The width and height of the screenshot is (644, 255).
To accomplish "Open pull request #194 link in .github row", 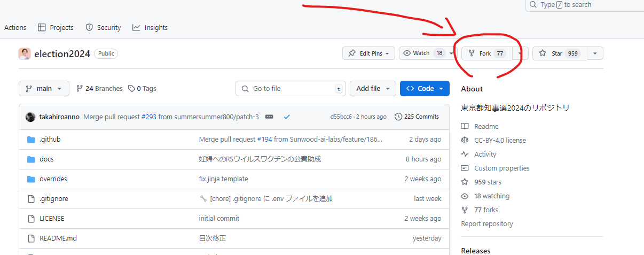I will pos(264,139).
